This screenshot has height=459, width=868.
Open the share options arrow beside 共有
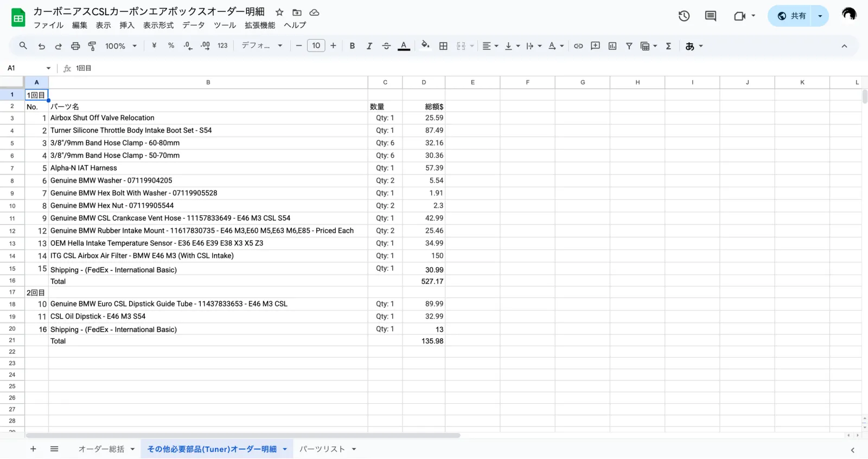click(x=820, y=16)
